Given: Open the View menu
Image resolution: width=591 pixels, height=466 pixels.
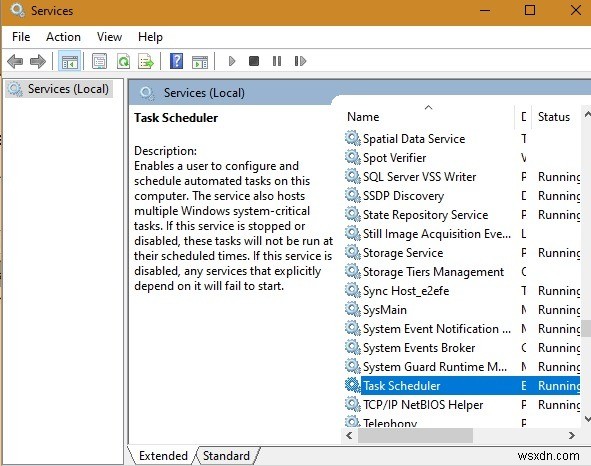Looking at the screenshot, I should point(109,37).
